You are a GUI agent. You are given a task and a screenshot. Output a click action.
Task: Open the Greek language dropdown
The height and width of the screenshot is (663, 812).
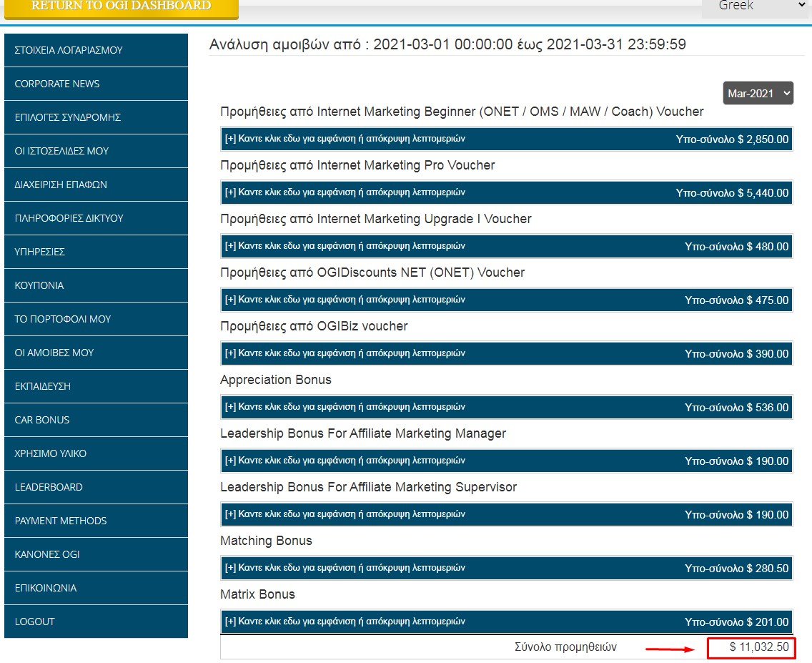point(756,7)
